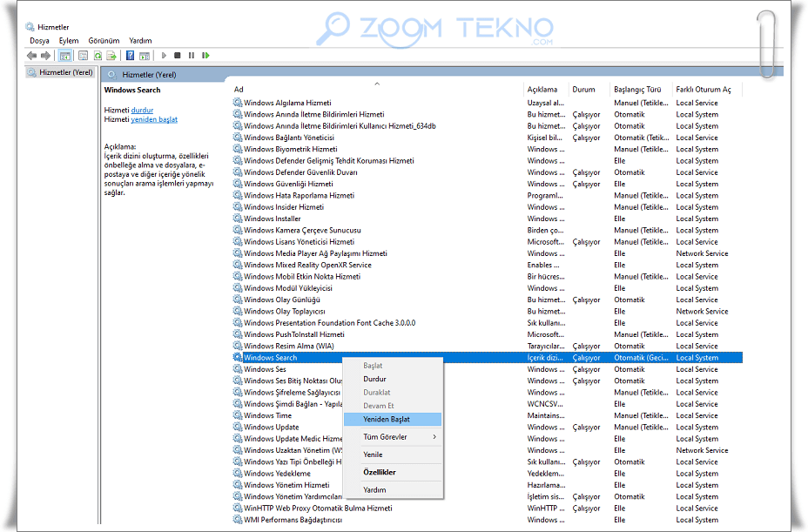The height and width of the screenshot is (532, 808).
Task: Click Otomatik (Geci... cell of Windows Search
Action: (x=641, y=358)
